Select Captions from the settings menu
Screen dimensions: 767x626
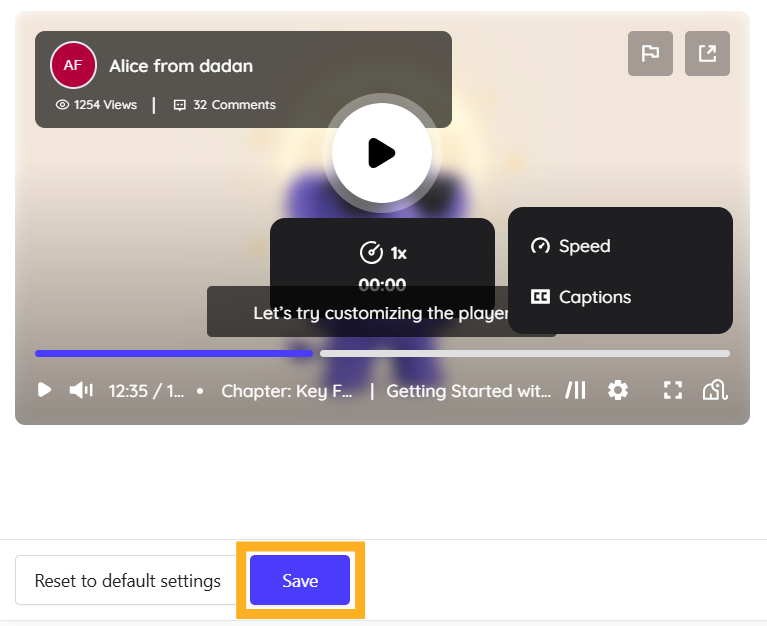(x=594, y=297)
